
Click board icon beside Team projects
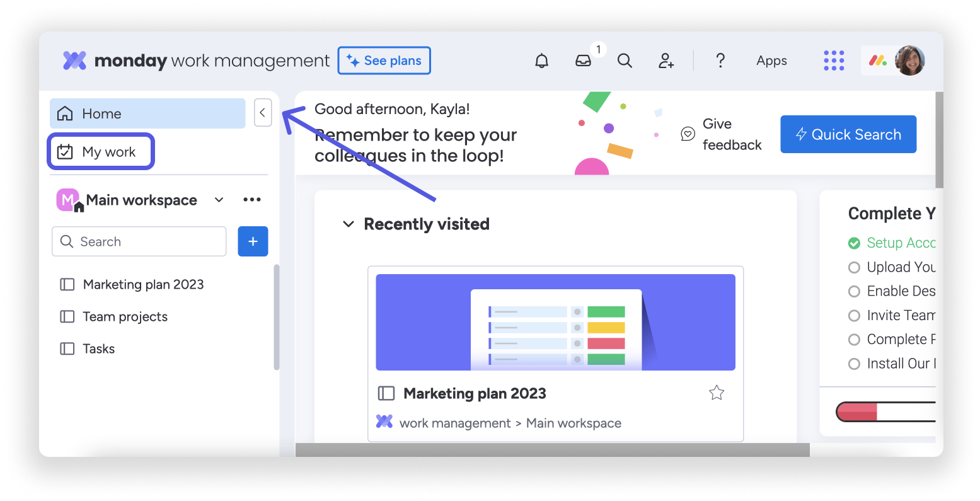pos(67,316)
